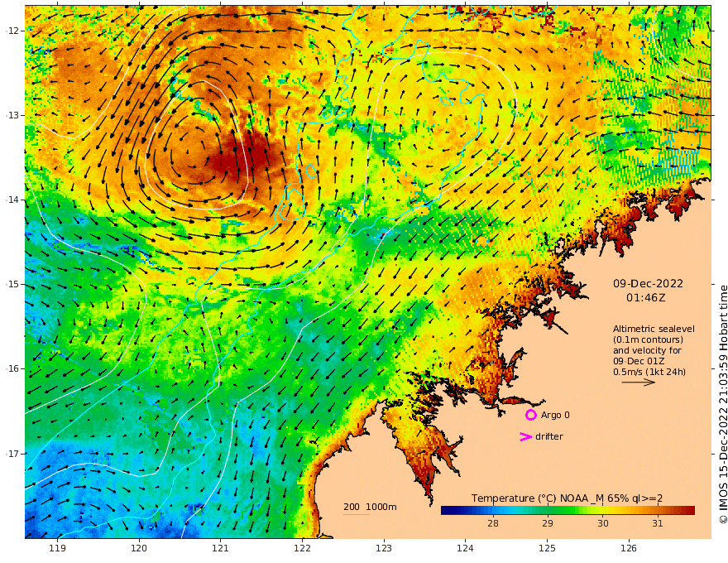
Task: Select the '09-Dec-2022' date label
Action: 648,283
